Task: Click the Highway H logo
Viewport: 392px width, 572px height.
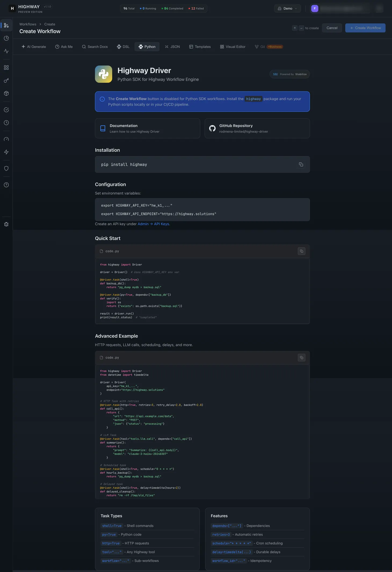Action: pos(12,8)
